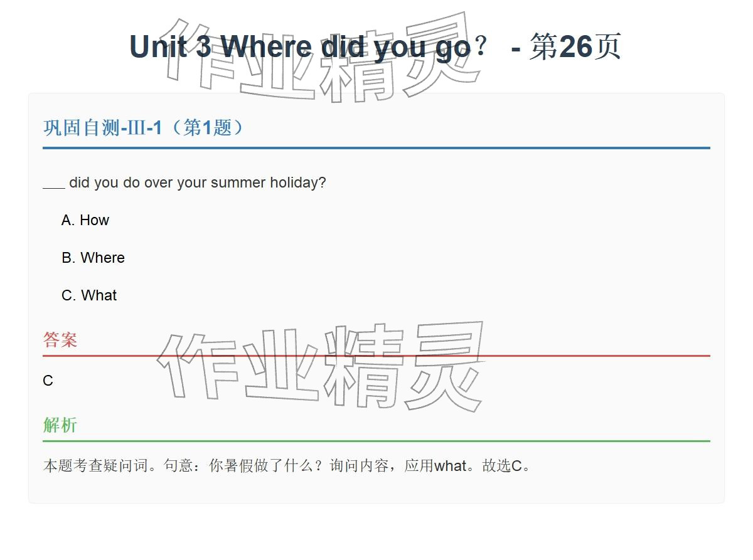Choose option "C. What"
The width and height of the screenshot is (753, 560).
coord(89,295)
